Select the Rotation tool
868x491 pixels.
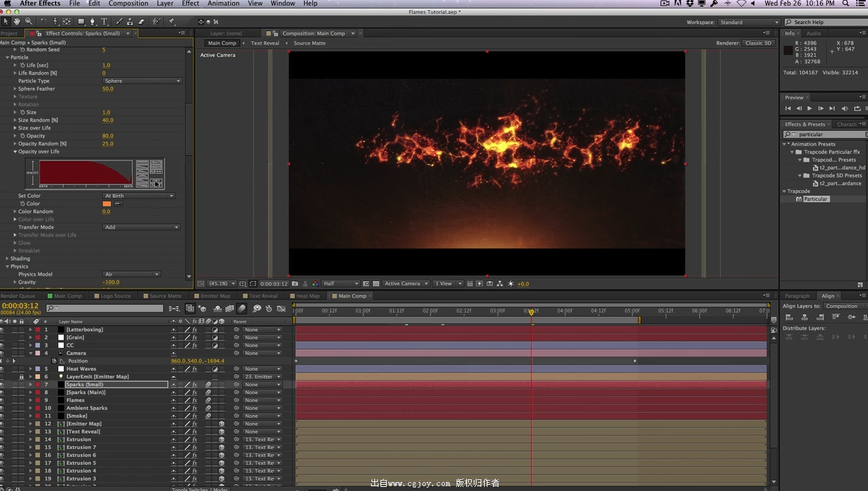pos(43,22)
